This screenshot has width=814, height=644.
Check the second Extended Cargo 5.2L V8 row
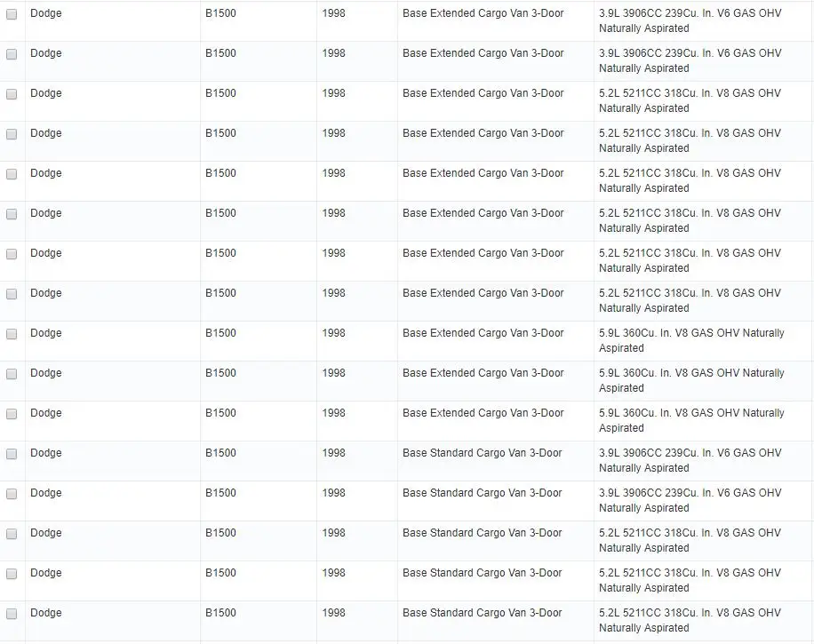click(x=12, y=134)
